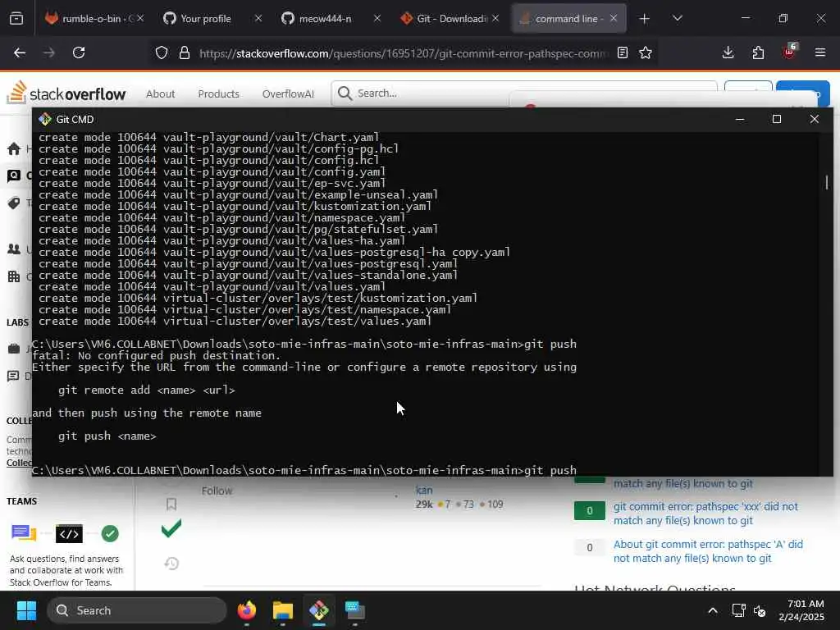Viewport: 840px width, 630px height.
Task: Close the rumble-o-bin tab
Action: click(139, 19)
